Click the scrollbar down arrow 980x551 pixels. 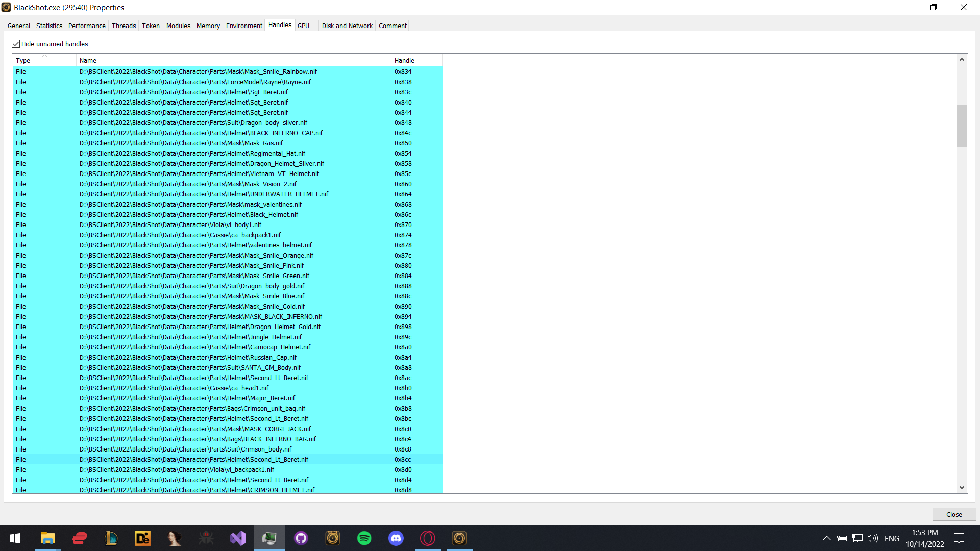(962, 487)
